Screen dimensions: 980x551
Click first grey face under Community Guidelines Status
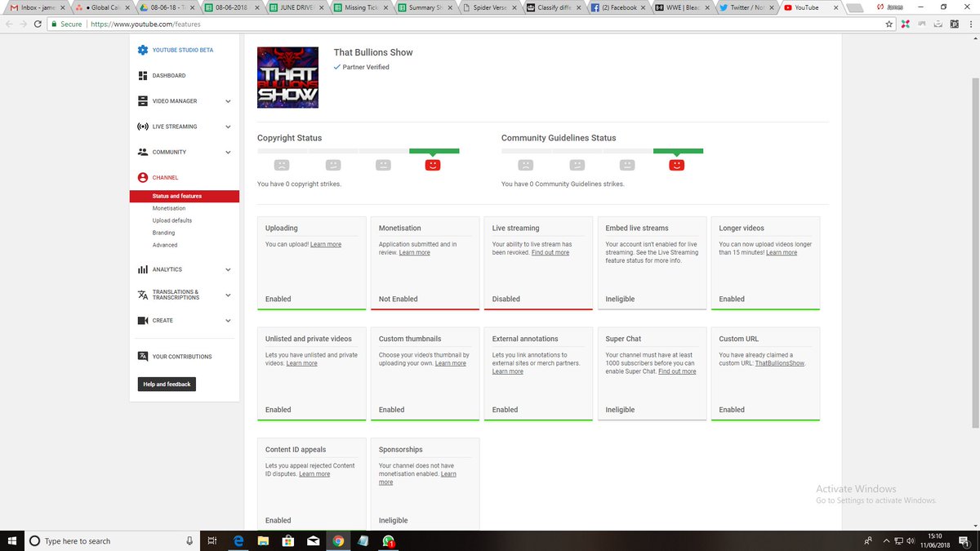click(x=526, y=165)
